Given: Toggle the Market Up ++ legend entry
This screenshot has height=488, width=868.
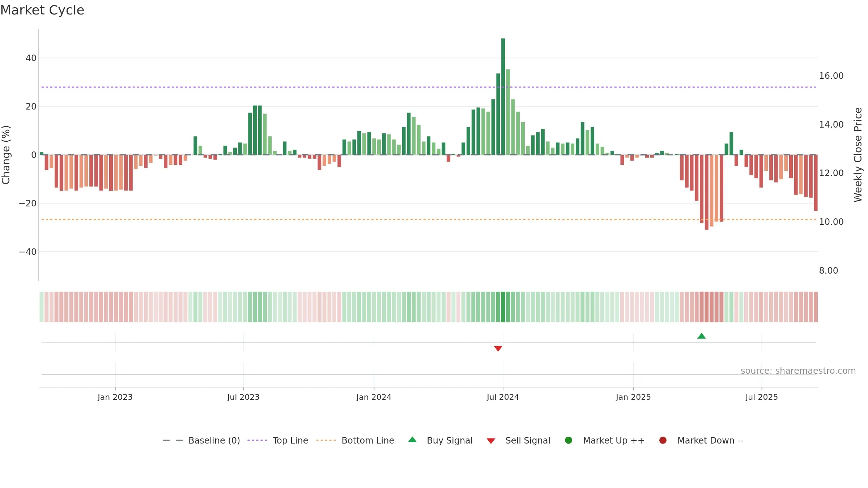Looking at the screenshot, I should click(x=604, y=440).
